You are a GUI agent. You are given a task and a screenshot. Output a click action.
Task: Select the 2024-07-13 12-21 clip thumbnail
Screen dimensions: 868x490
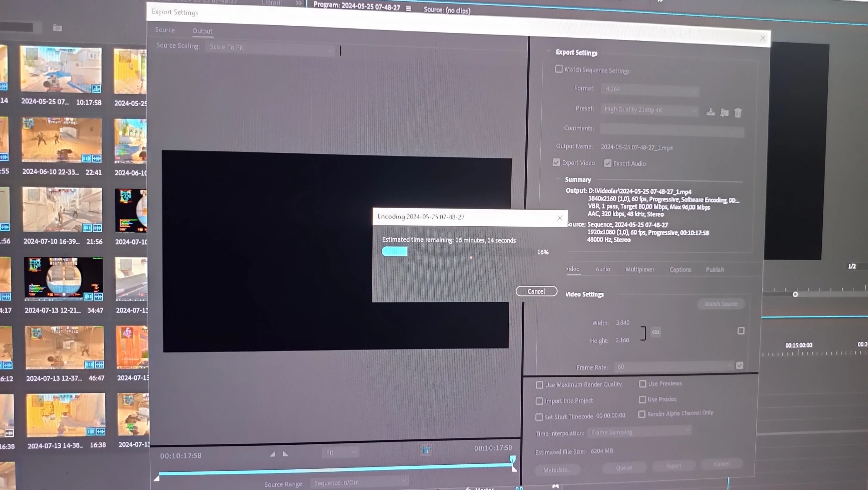(x=64, y=279)
